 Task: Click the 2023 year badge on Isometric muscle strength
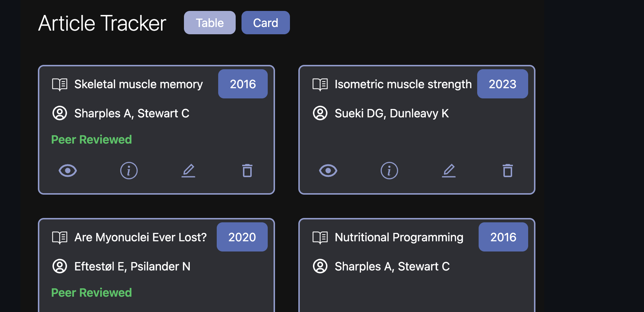(502, 84)
